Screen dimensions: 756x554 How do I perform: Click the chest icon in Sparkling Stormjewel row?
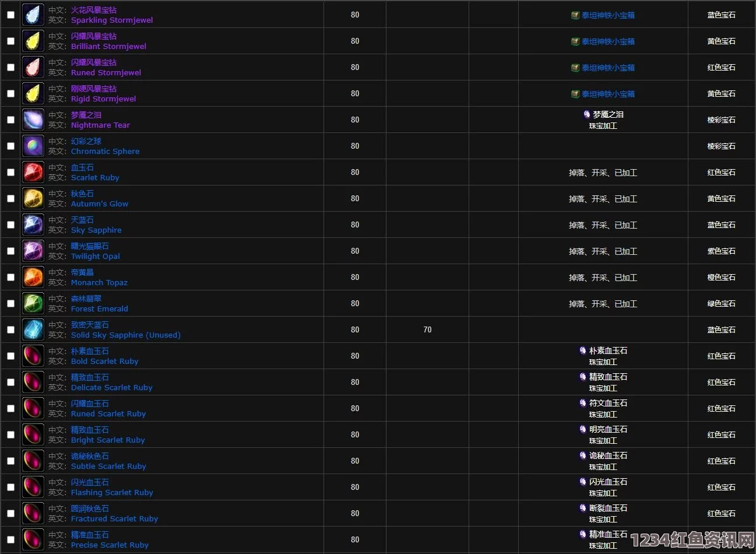coord(575,15)
